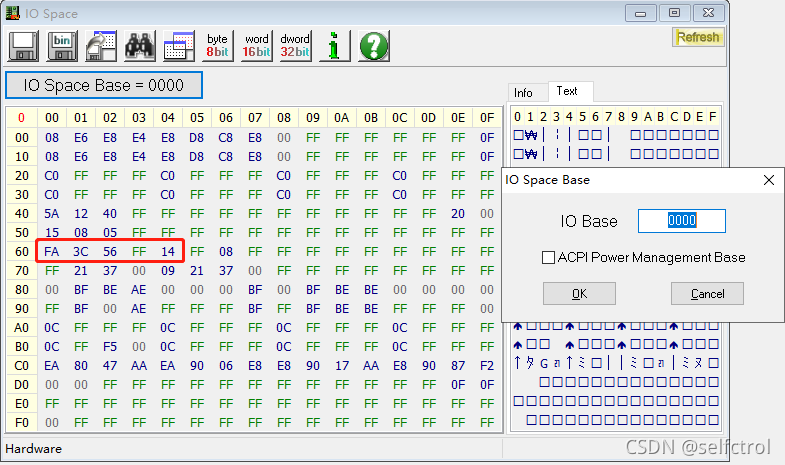Select cell 05 in row 50
This screenshot has height=465, width=785.
(110, 232)
